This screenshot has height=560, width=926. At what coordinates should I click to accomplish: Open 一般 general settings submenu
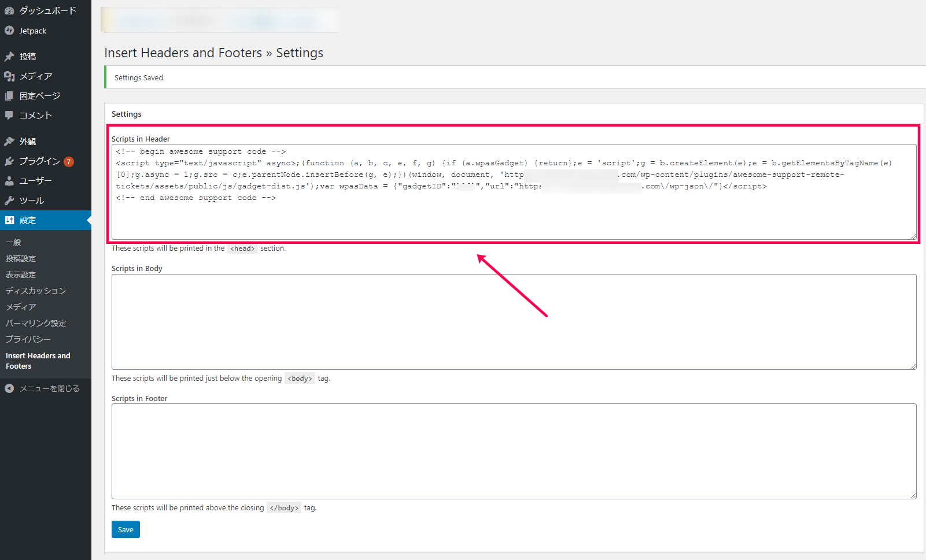[x=13, y=242]
